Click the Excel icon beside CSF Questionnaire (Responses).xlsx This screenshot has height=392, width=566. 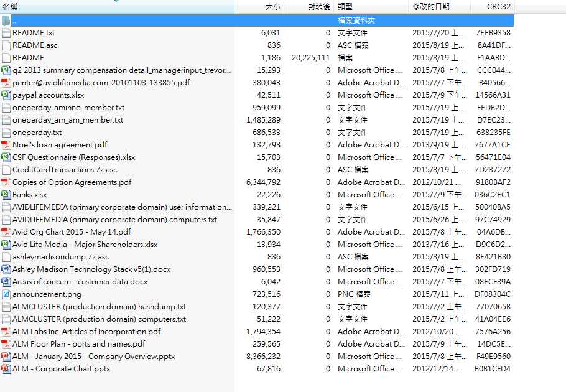point(6,157)
